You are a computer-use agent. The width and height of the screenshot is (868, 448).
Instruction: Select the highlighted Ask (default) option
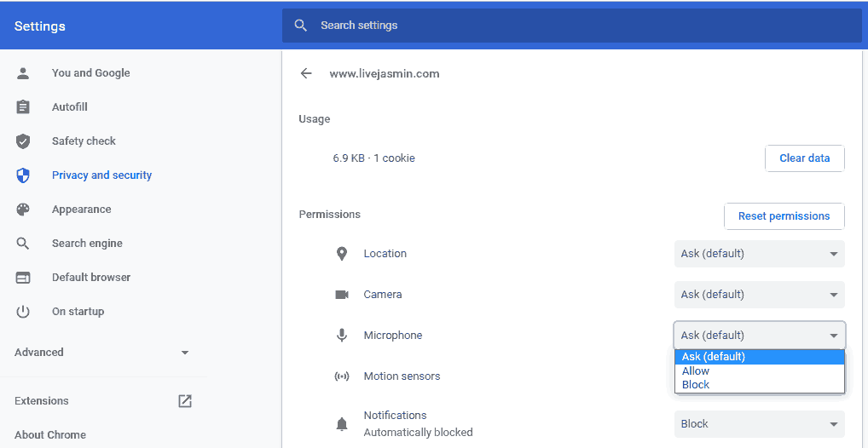click(x=760, y=357)
